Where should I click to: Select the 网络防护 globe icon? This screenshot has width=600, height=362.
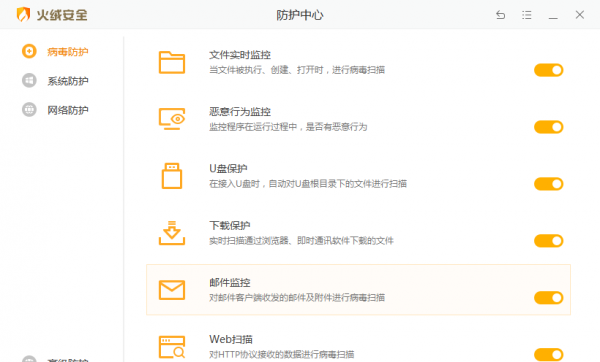(x=29, y=109)
